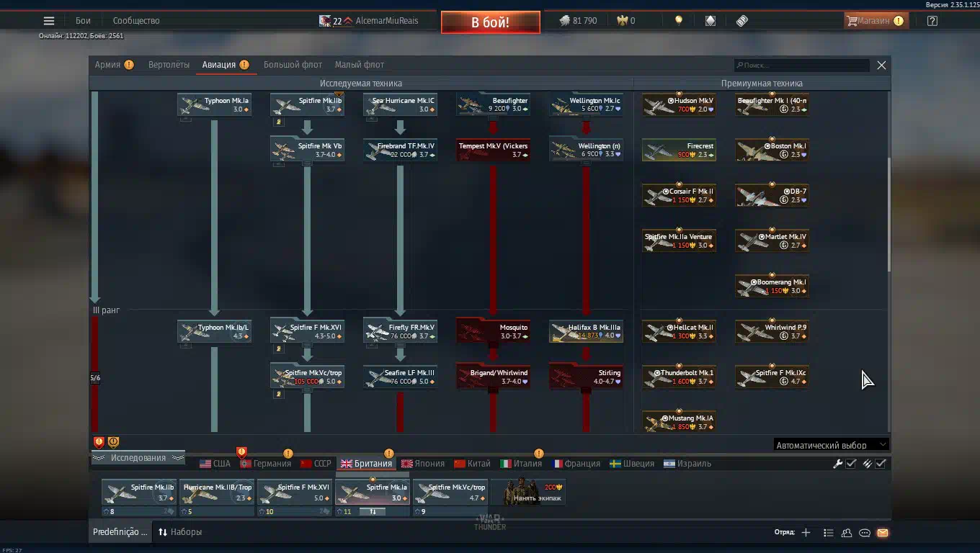Open the Сообщество menu
Viewport: 980px width, 553px height.
tap(136, 21)
